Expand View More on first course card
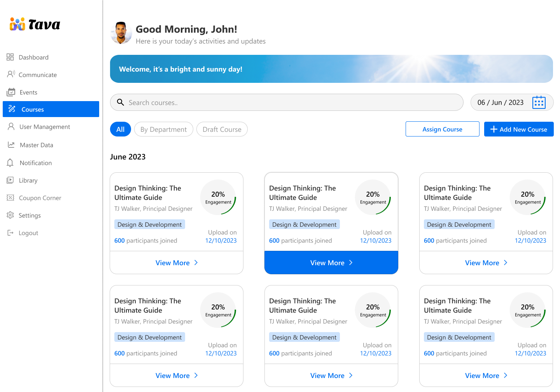The image size is (560, 392). tap(177, 263)
